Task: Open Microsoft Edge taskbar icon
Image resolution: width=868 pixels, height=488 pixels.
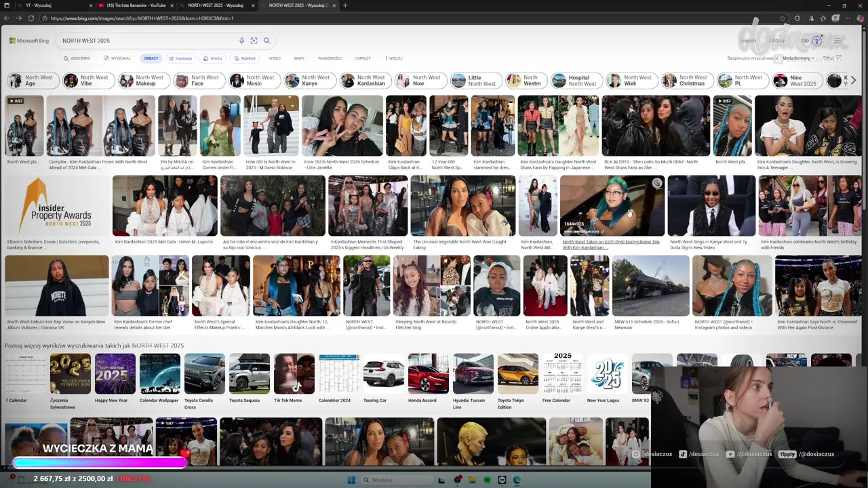Action: point(517,480)
